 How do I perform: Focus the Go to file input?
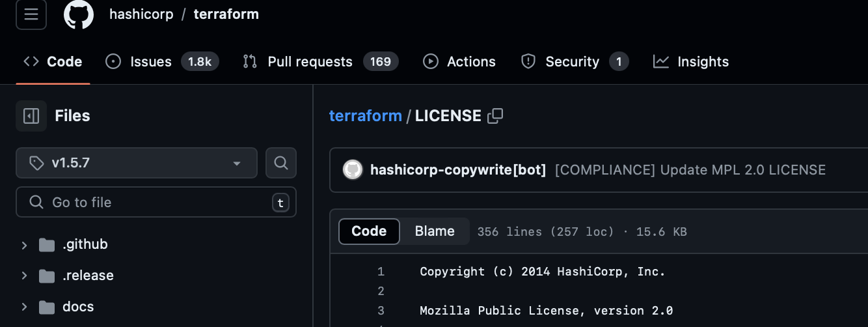(x=156, y=202)
